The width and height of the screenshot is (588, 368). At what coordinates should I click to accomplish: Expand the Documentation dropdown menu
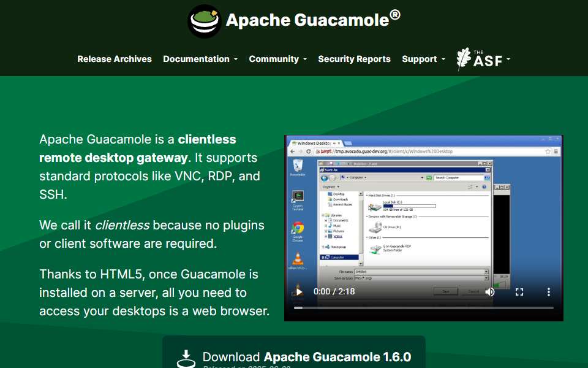click(x=200, y=59)
